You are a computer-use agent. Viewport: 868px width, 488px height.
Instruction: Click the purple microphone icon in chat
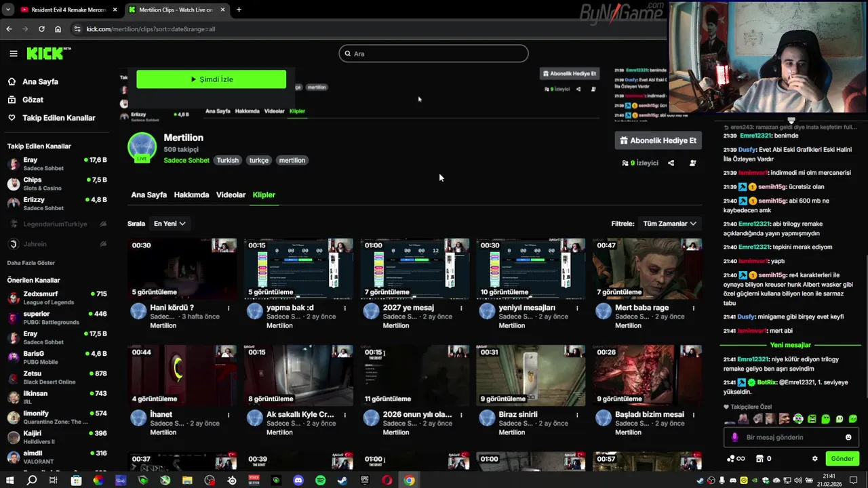(x=734, y=438)
